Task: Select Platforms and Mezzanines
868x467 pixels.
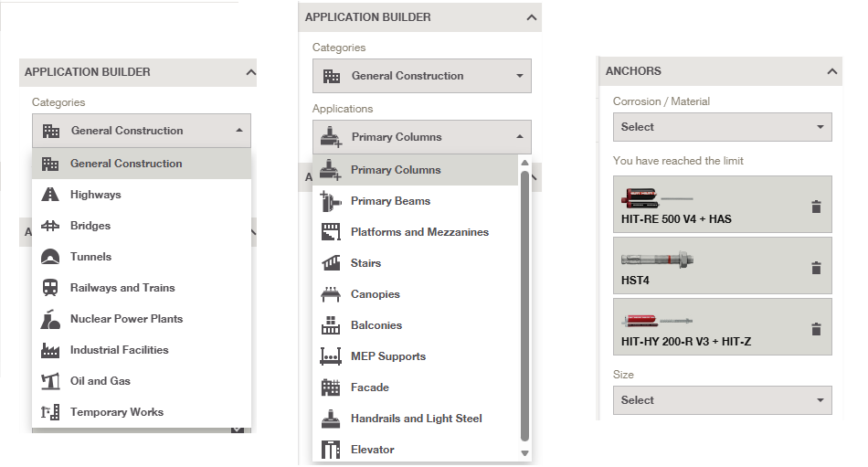Action: click(415, 232)
